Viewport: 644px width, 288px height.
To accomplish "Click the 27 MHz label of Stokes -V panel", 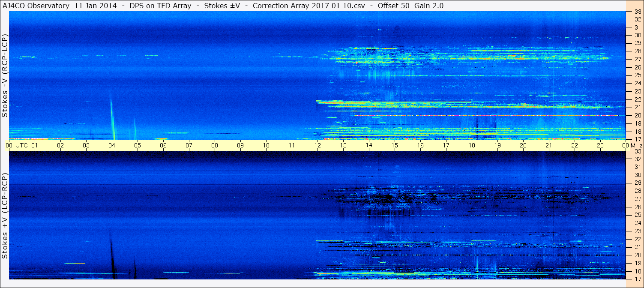I will point(638,59).
